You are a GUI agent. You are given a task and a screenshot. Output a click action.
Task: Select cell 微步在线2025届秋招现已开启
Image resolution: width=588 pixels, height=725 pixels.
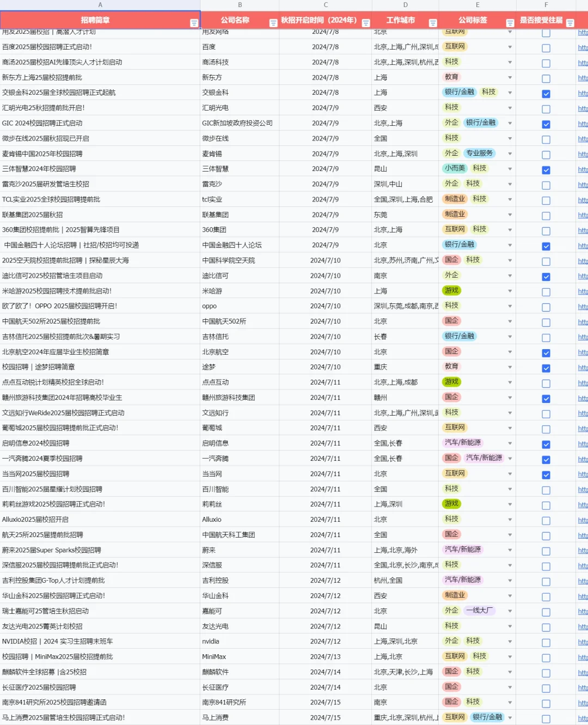tap(100, 138)
